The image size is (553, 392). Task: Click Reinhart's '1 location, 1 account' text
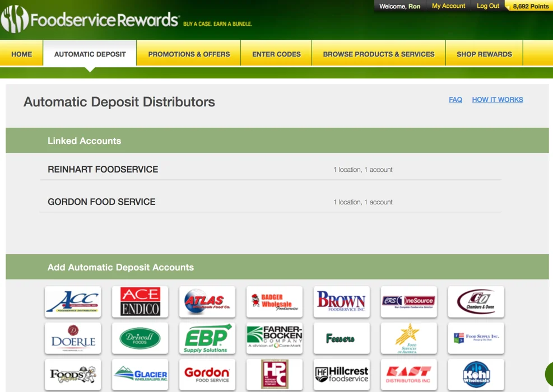tap(363, 170)
